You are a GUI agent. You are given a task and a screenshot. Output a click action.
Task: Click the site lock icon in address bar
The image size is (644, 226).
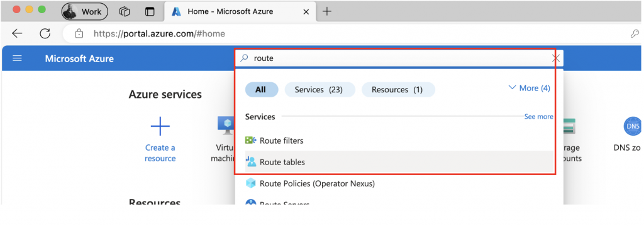(x=79, y=34)
